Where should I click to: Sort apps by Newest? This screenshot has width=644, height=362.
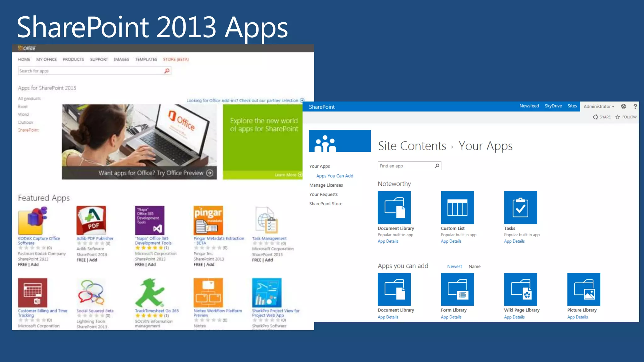tap(454, 266)
